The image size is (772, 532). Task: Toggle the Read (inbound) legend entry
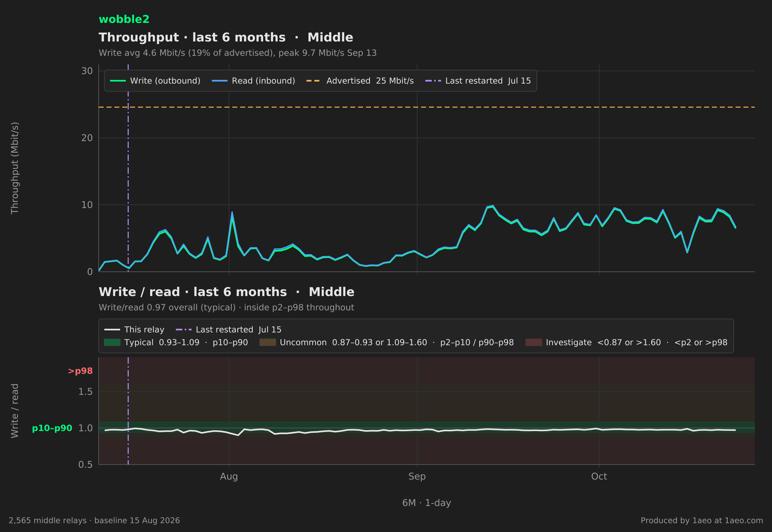(253, 81)
